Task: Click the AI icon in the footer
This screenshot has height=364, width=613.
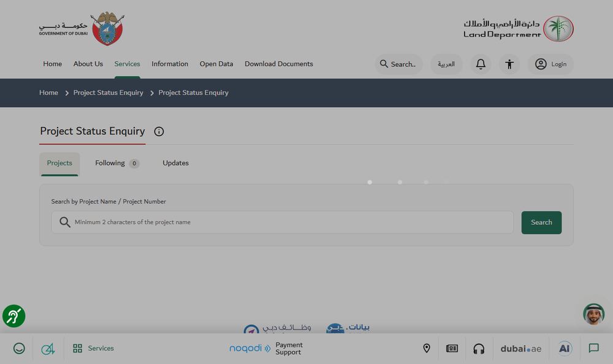Action: [564, 348]
